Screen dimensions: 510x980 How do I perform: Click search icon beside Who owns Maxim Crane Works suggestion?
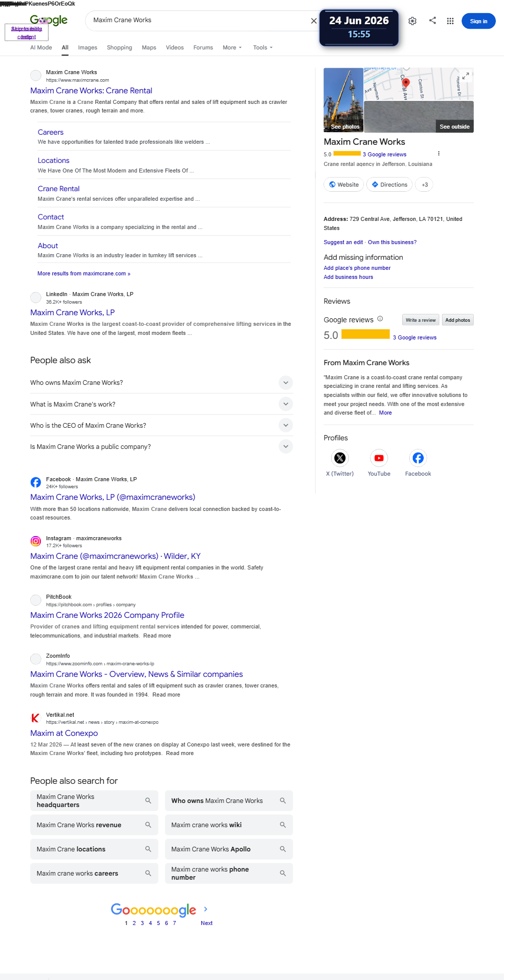[283, 800]
